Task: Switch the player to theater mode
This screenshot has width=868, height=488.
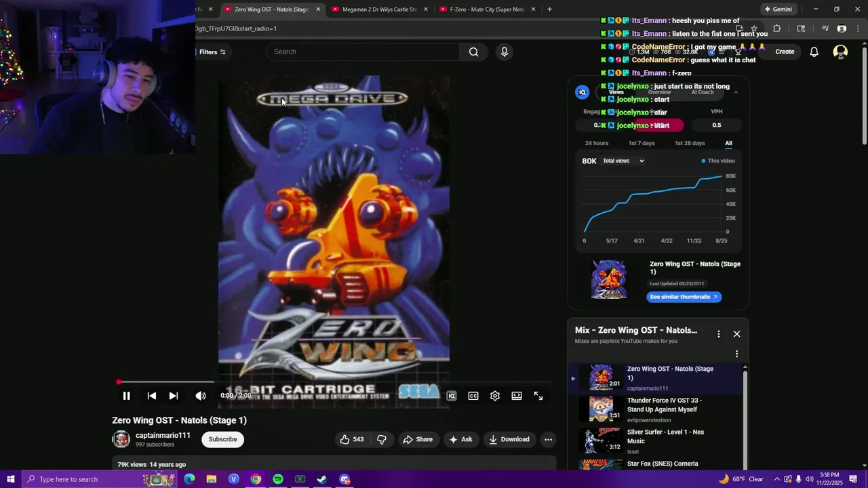Action: pyautogui.click(x=517, y=396)
